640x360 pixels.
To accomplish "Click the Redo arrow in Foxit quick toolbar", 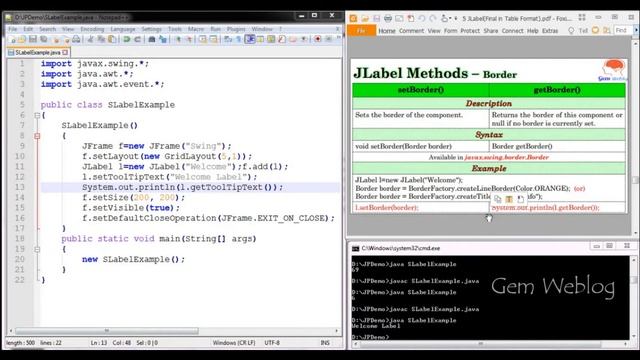I will [x=433, y=18].
